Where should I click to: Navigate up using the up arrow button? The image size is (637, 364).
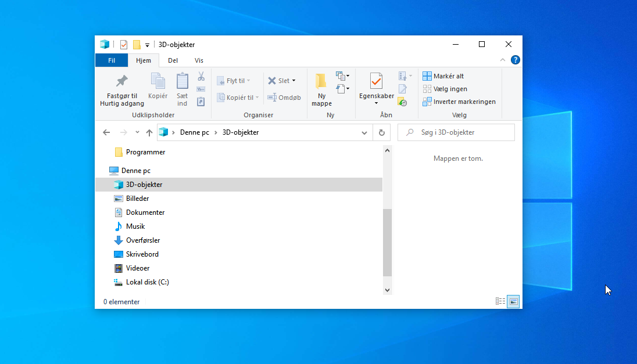pos(149,132)
